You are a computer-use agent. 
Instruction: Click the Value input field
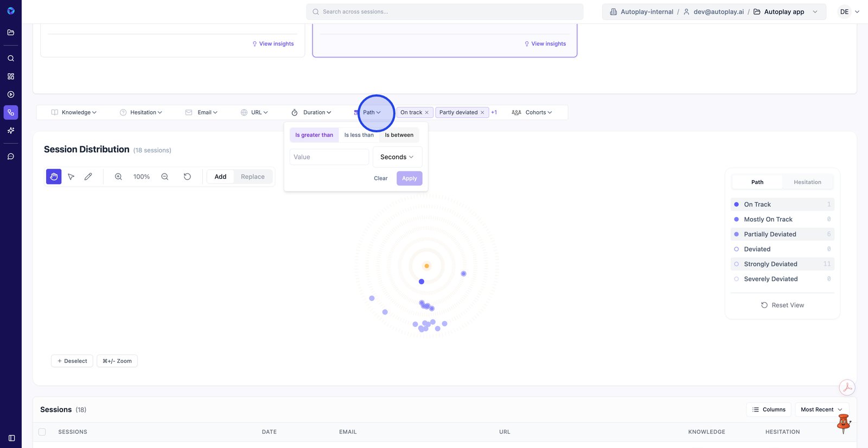coord(329,157)
